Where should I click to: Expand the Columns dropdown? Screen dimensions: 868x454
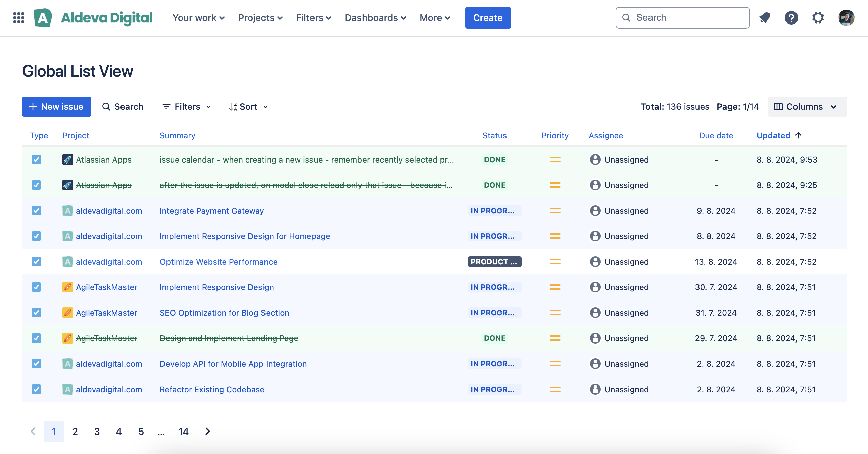click(807, 107)
